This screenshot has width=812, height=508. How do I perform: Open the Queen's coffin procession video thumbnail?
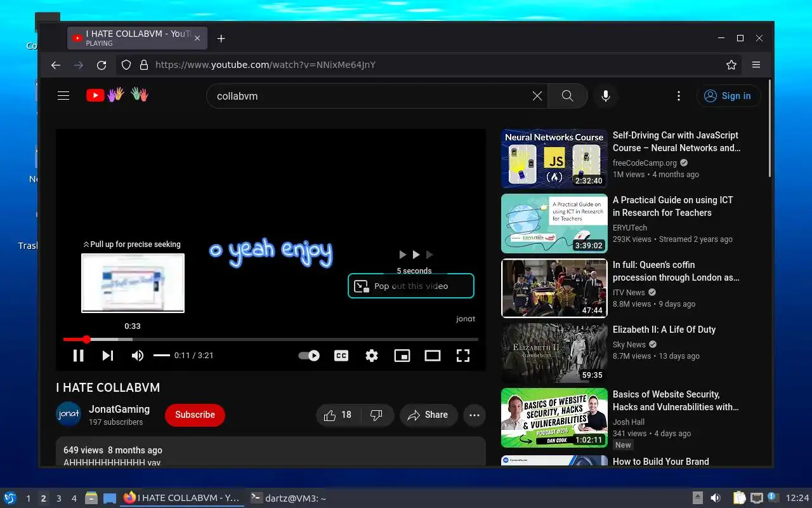pyautogui.click(x=554, y=288)
